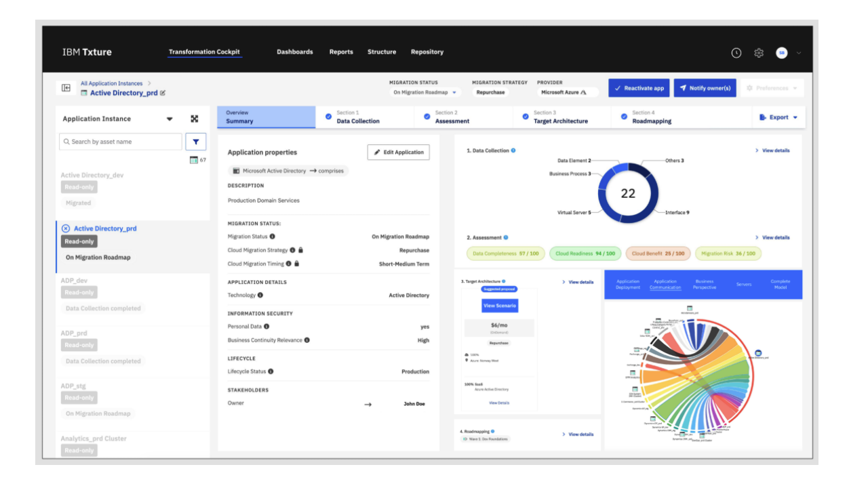Click the Repurchase strategy pill
Image resolution: width=868 pixels, height=488 pixels.
[x=490, y=92]
